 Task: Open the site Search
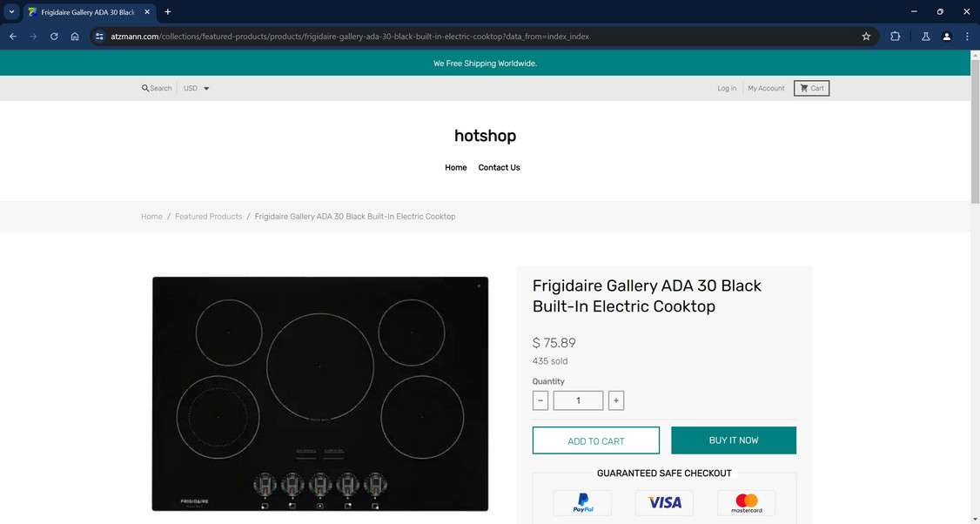[x=157, y=88]
